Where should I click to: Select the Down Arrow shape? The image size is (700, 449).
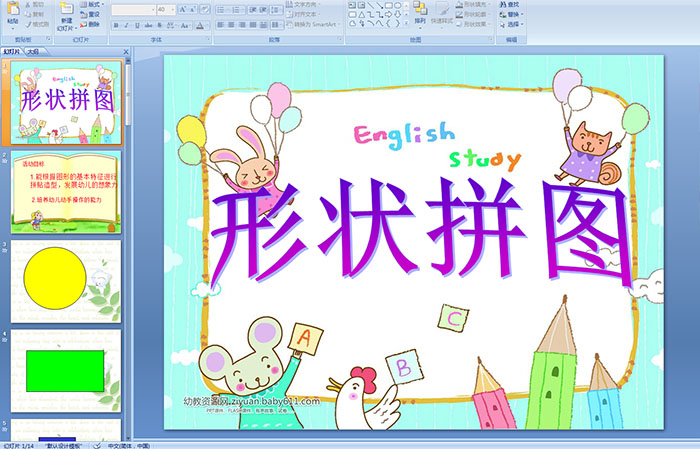pos(398,15)
